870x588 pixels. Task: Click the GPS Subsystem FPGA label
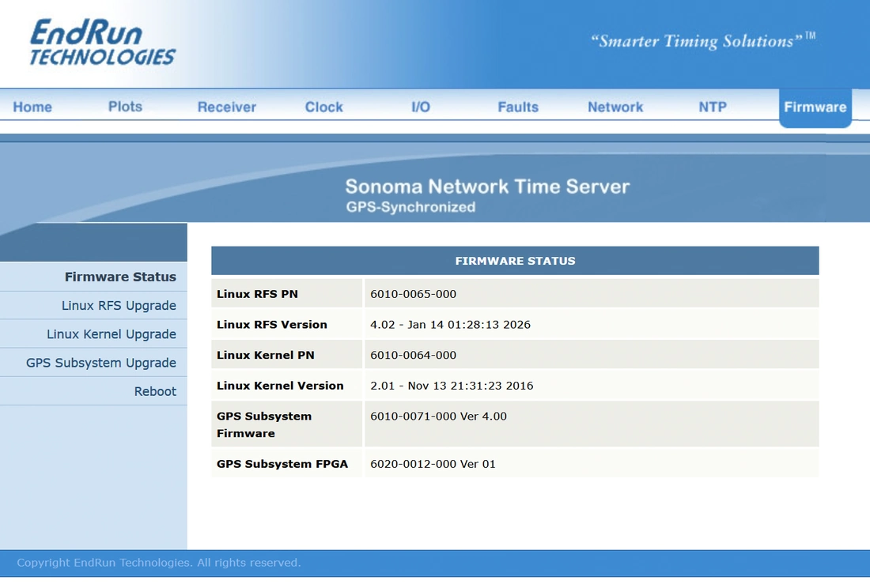pos(282,464)
